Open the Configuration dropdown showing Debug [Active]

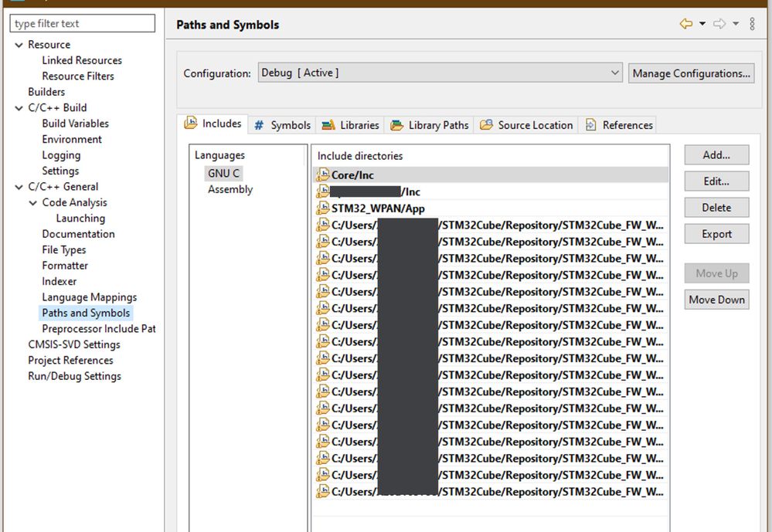click(440, 73)
